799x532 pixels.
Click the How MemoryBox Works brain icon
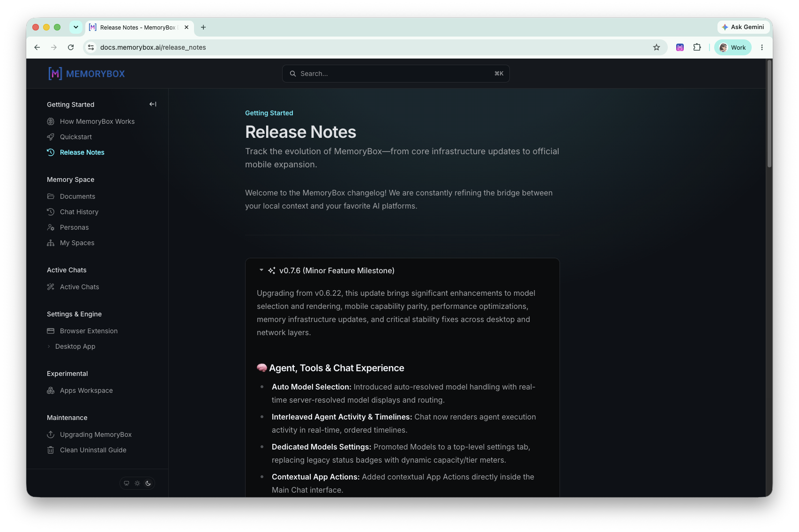pyautogui.click(x=51, y=121)
